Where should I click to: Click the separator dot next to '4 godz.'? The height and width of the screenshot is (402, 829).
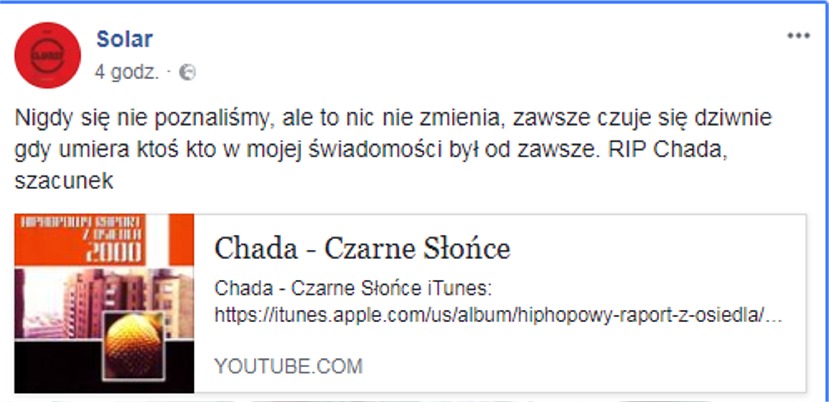point(169,72)
